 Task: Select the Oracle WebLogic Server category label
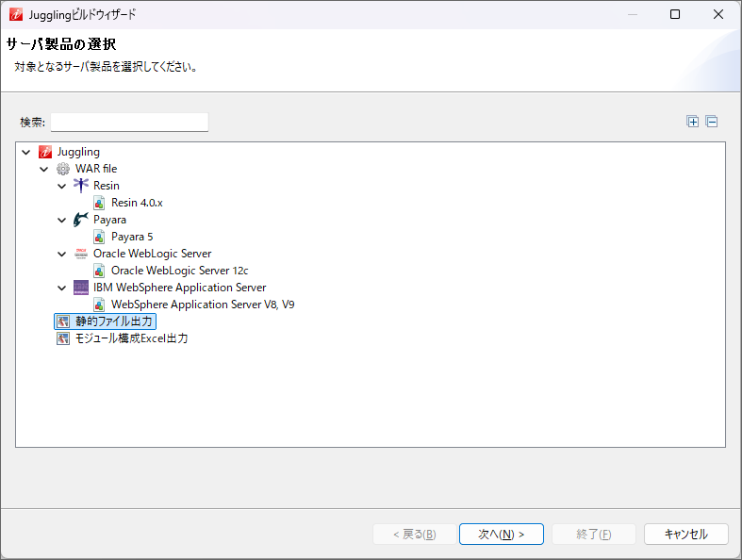tap(153, 254)
